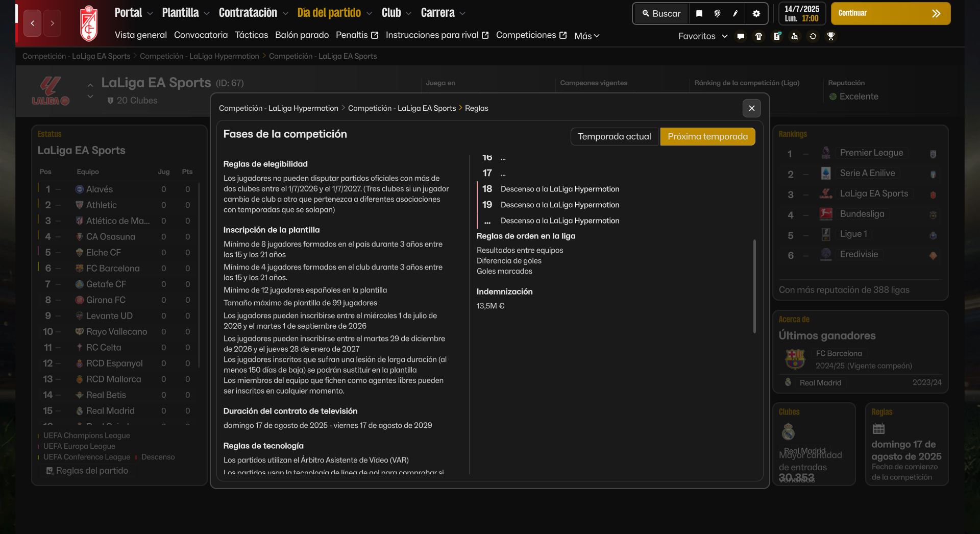Select Convocatoria in the submenu
The image size is (980, 534).
click(x=201, y=35)
